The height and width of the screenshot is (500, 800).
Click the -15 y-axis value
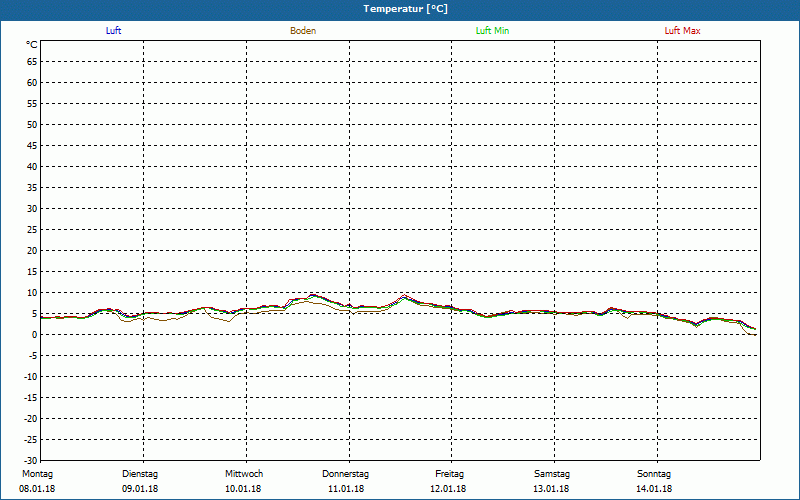pyautogui.click(x=31, y=397)
